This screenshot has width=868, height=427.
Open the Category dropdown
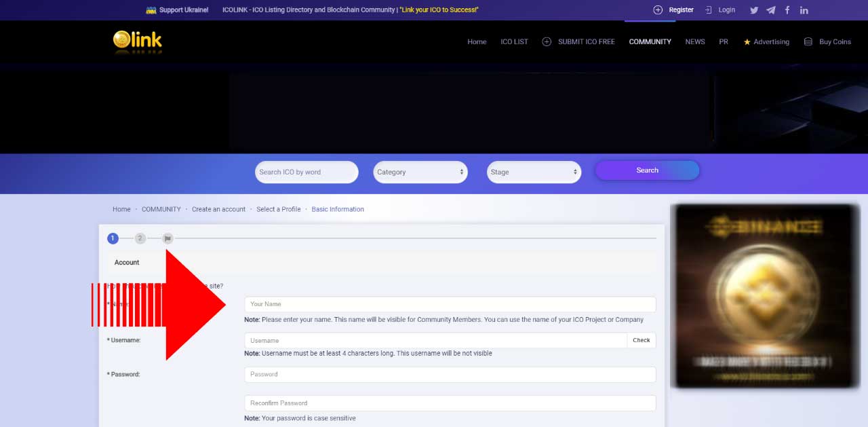tap(420, 172)
